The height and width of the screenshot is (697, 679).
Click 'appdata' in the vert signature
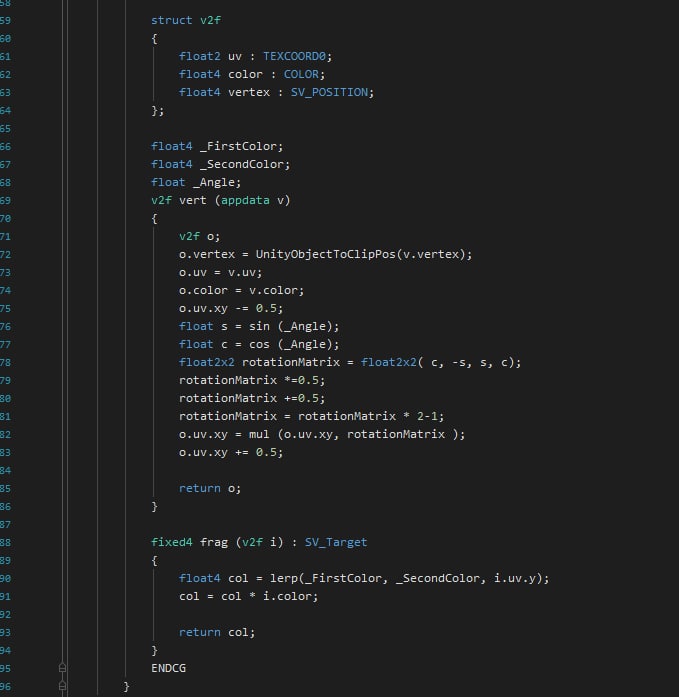point(245,200)
